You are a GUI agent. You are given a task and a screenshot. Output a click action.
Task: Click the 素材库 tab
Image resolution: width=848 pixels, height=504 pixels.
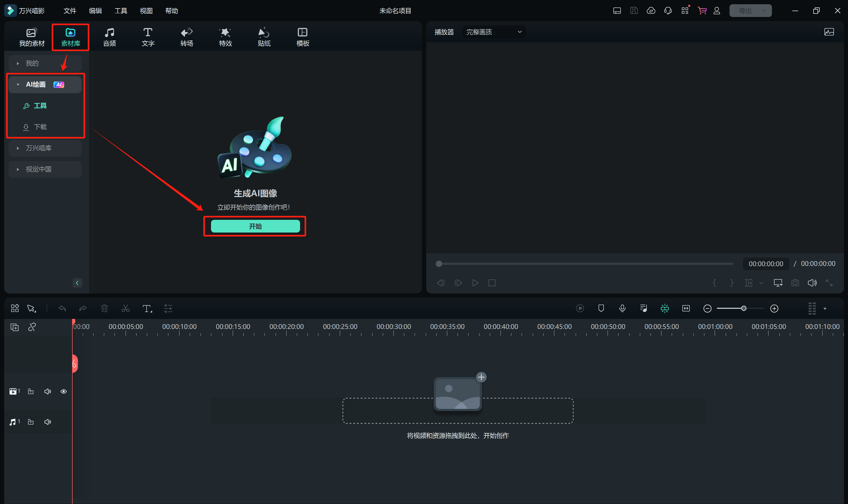70,36
